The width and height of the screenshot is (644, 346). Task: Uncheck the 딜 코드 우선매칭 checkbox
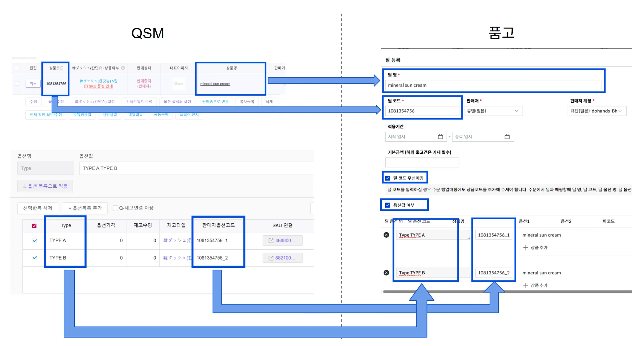(387, 178)
